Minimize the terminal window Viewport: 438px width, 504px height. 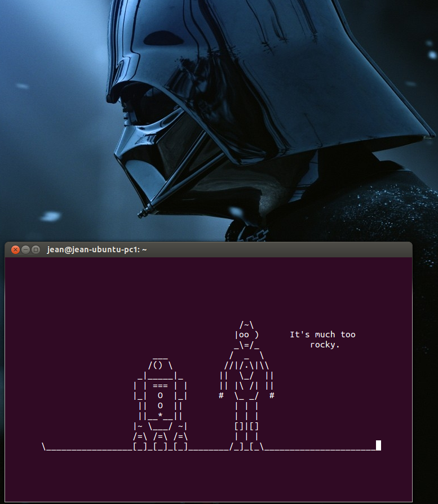click(x=25, y=250)
